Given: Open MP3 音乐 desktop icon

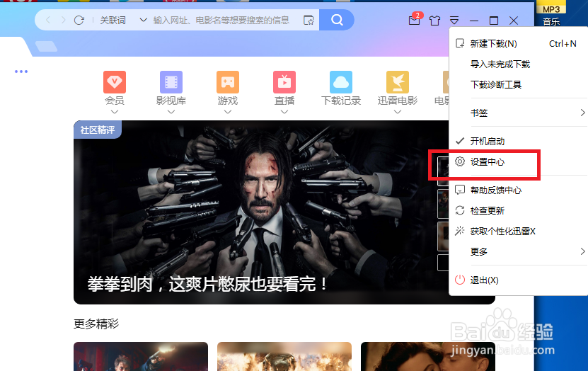Looking at the screenshot, I should [551, 14].
